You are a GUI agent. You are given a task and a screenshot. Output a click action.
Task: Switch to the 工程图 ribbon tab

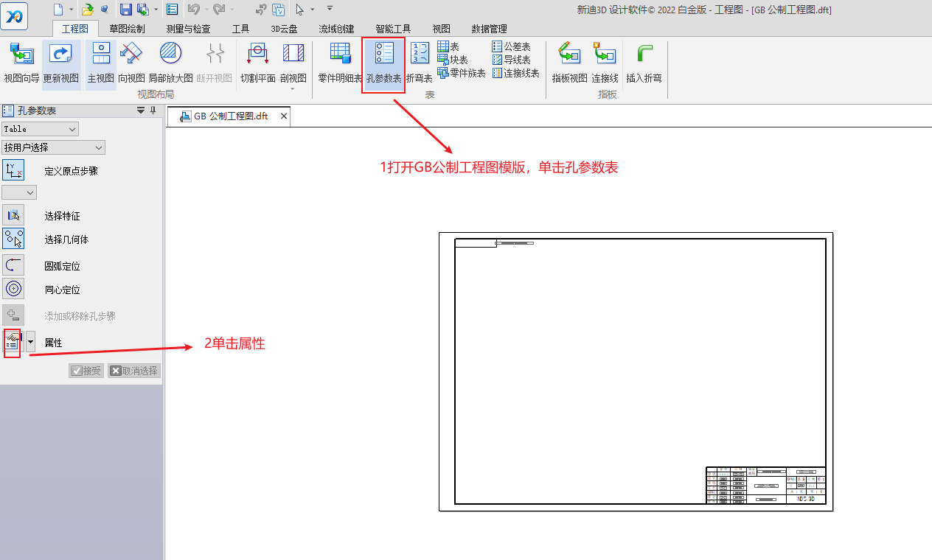pos(75,29)
